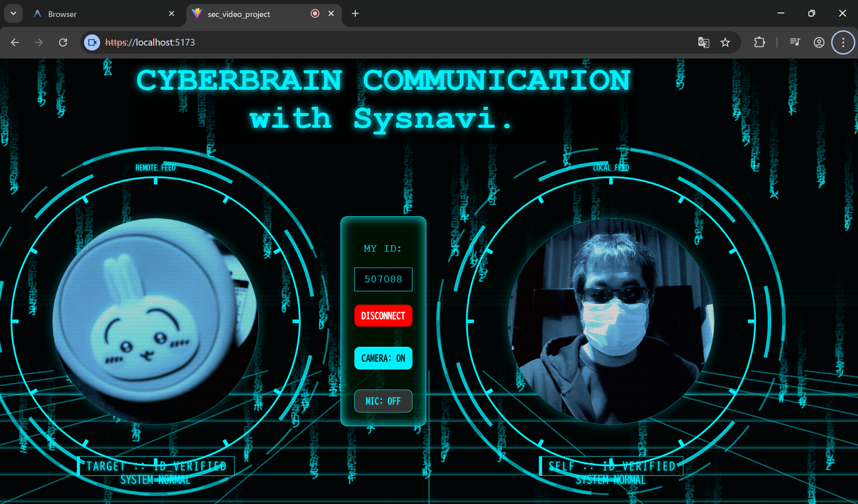Image resolution: width=858 pixels, height=504 pixels.
Task: Open the Chrome three-dot menu
Action: 843,42
